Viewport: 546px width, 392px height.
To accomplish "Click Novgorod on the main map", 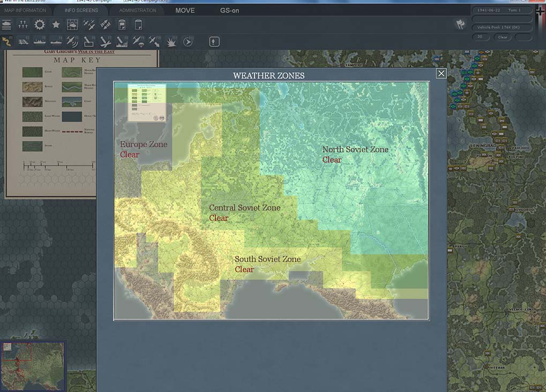I will 523,209.
